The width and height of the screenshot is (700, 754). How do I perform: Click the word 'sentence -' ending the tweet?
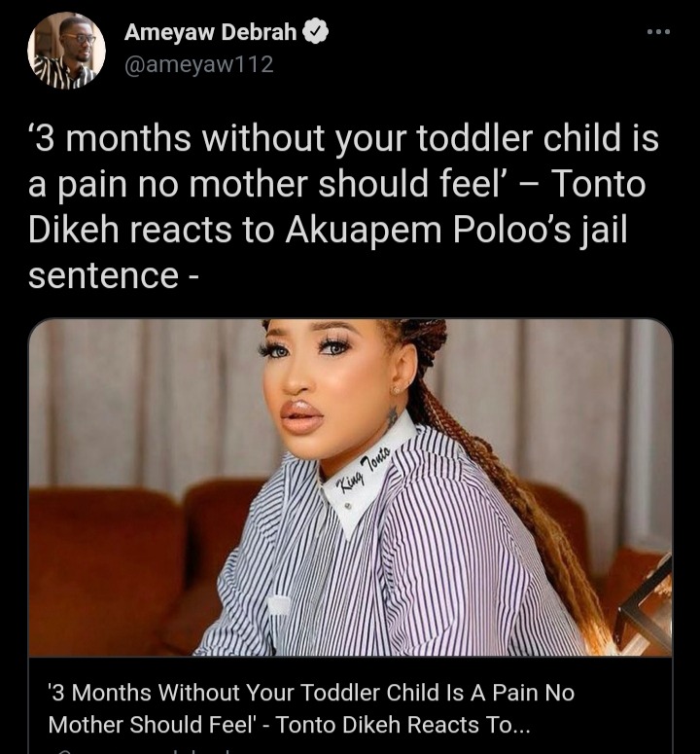[x=113, y=275]
